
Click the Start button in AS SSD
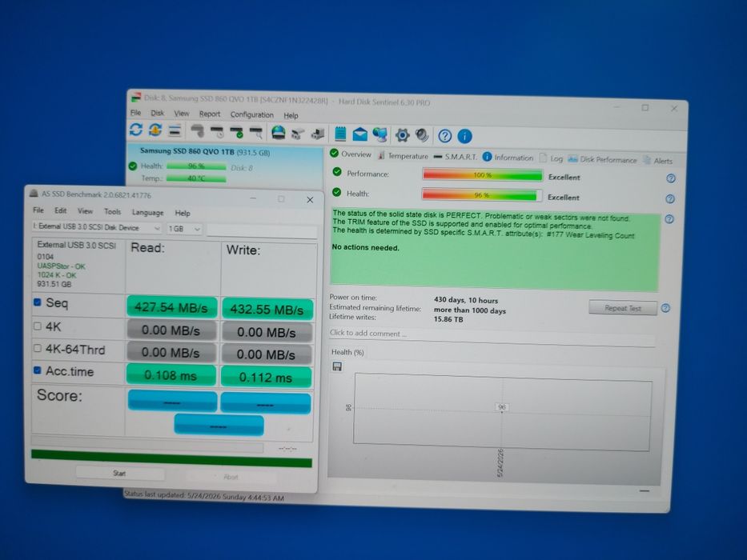(119, 474)
